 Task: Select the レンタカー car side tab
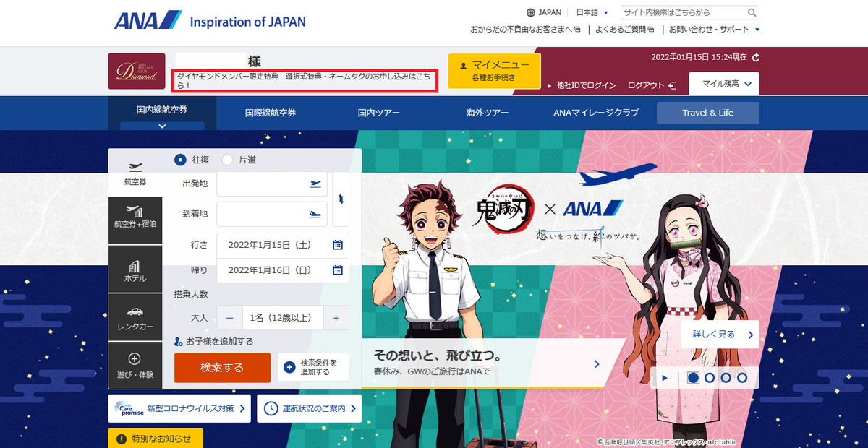tap(135, 318)
